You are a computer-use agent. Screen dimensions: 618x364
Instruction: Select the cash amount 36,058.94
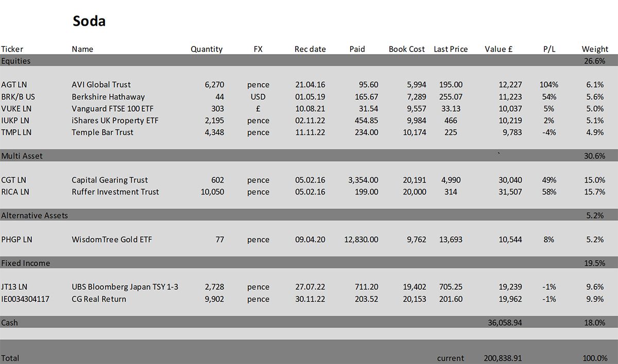point(505,323)
